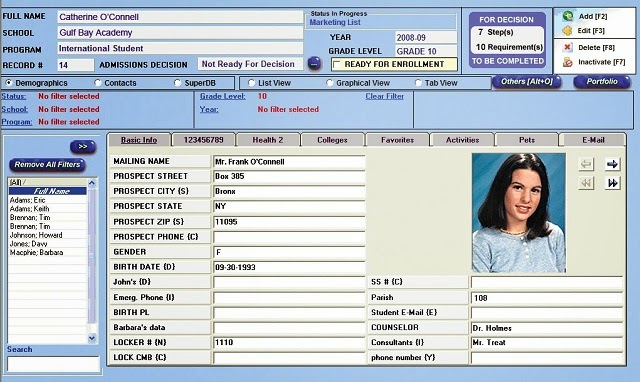Click the name list scroll down arrow
Screen dimensions: 640x382
point(92,338)
